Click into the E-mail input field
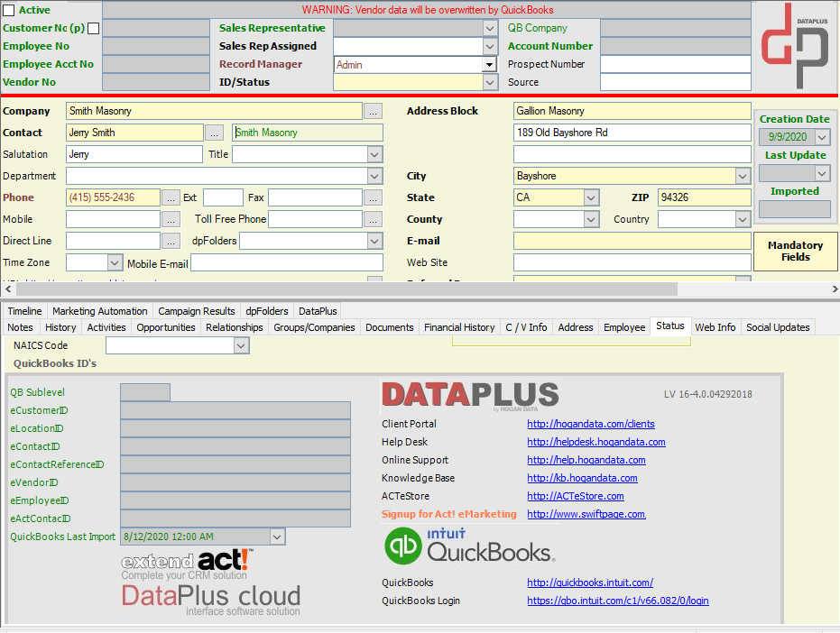 [632, 241]
